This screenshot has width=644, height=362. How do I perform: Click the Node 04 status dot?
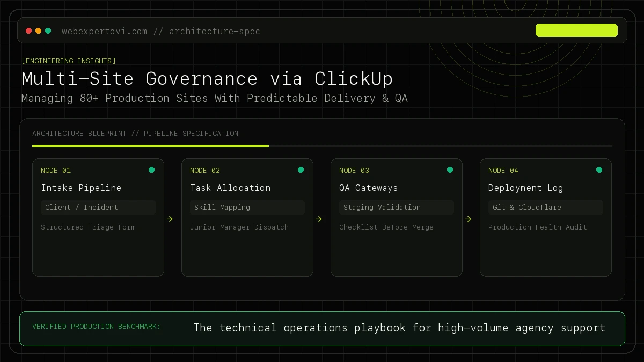(x=599, y=170)
